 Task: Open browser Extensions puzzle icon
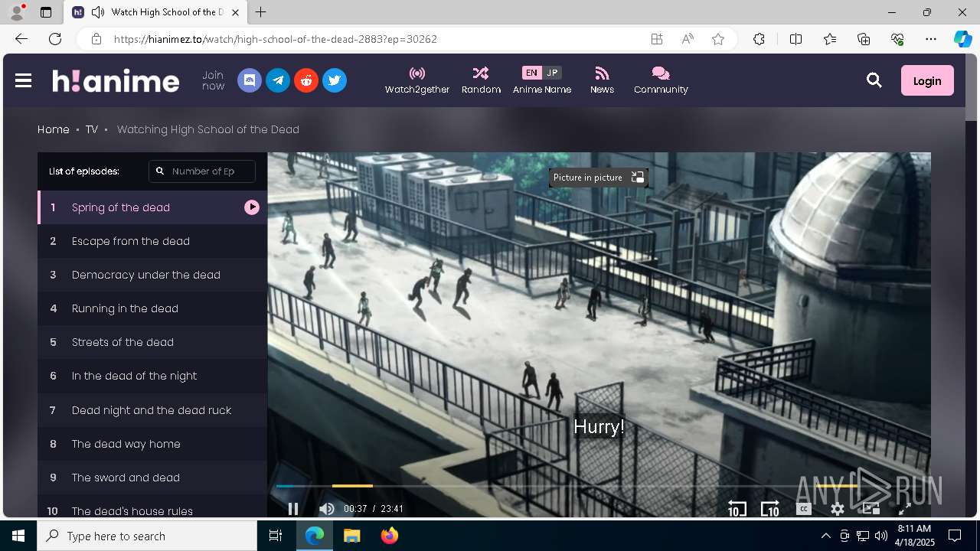[x=759, y=39]
